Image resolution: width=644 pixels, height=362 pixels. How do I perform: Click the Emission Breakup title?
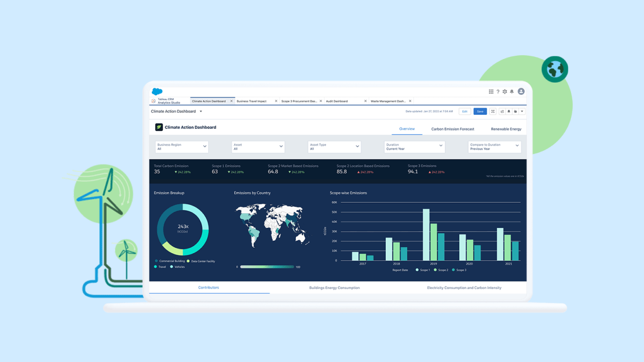(169, 193)
